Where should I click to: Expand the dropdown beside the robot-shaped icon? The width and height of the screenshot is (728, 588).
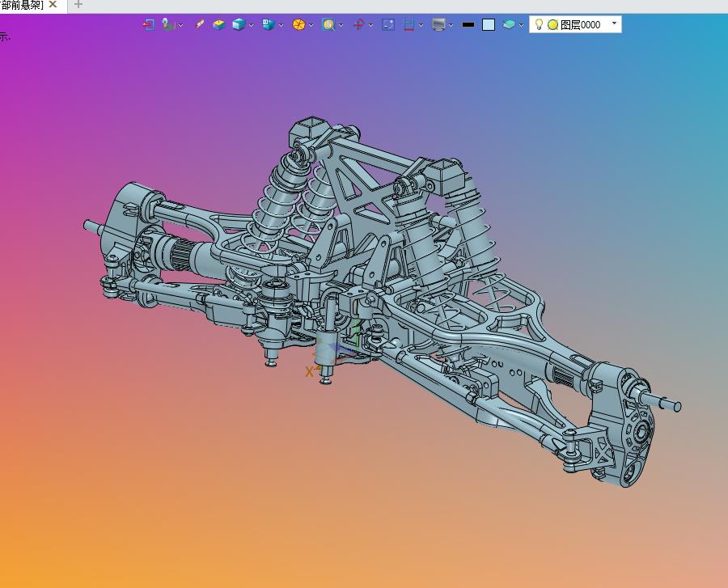tap(181, 25)
